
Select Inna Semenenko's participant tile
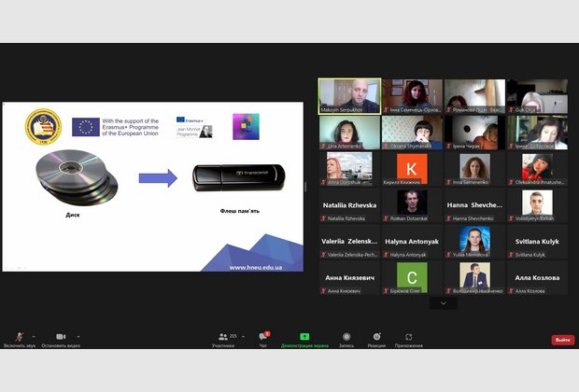click(x=474, y=169)
